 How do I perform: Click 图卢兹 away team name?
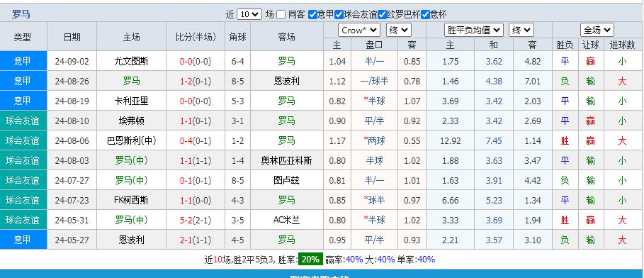[287, 180]
